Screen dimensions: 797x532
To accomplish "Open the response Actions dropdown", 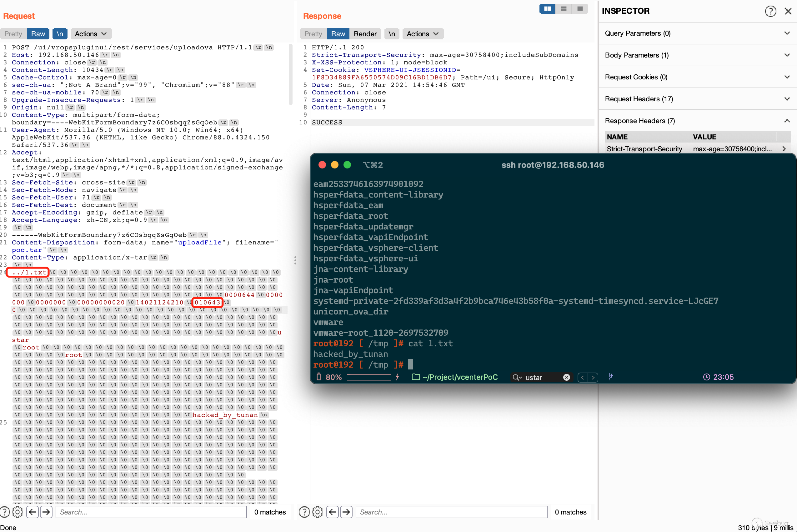I will click(x=423, y=34).
